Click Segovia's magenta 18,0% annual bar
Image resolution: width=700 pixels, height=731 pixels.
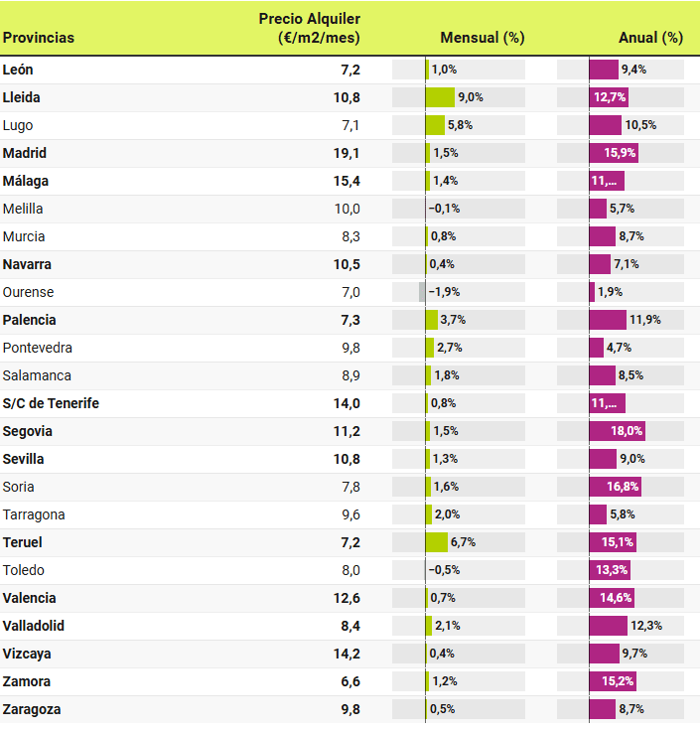click(617, 431)
